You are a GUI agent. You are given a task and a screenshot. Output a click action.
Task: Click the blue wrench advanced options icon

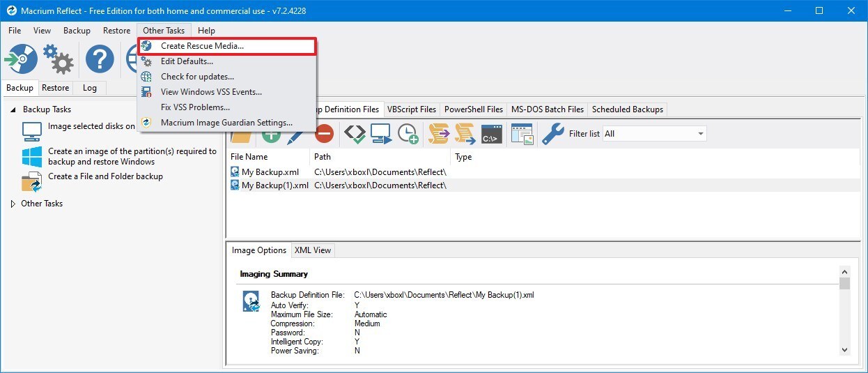(553, 134)
